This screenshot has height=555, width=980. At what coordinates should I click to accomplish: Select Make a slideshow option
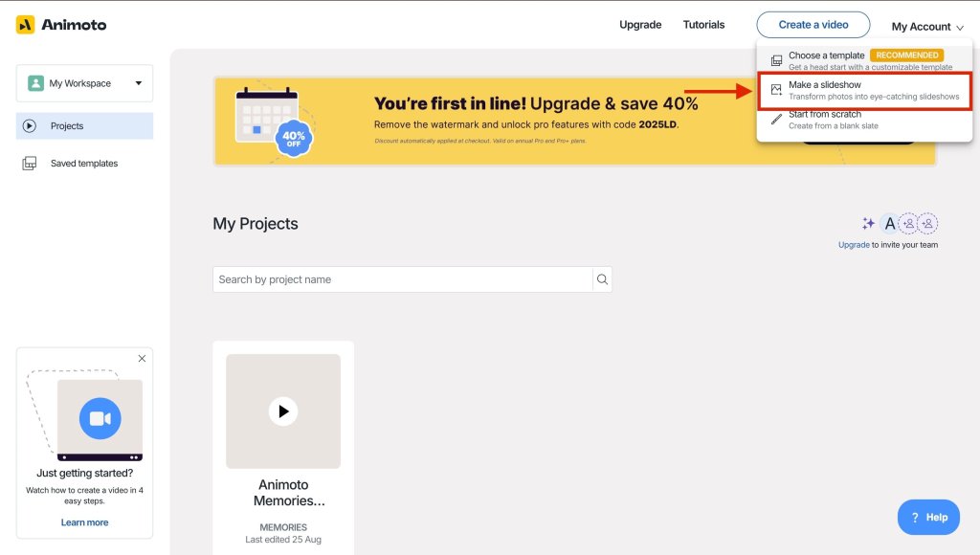864,90
